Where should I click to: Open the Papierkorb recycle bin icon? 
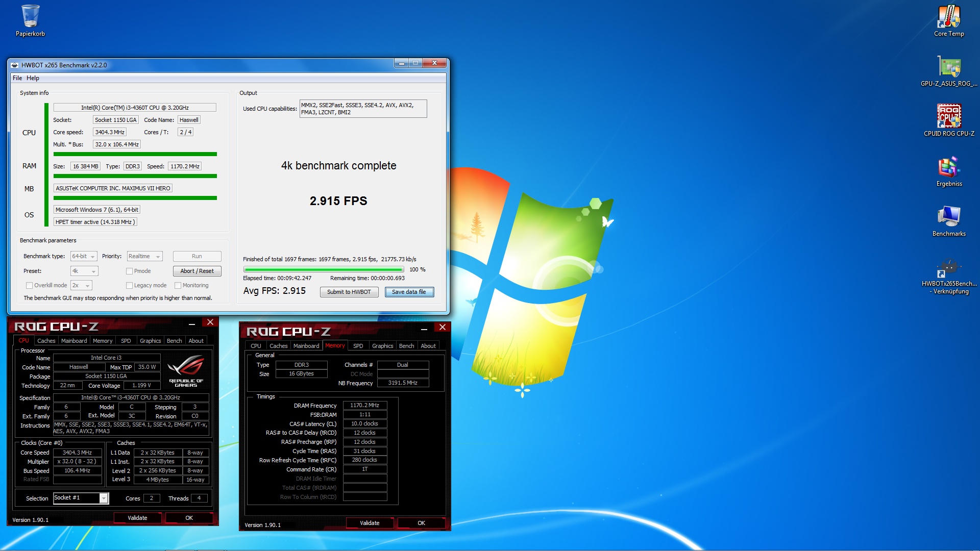click(x=30, y=20)
